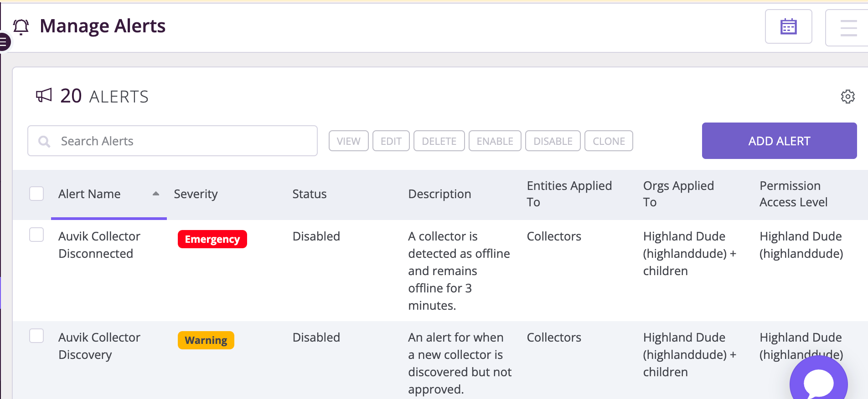Click the VIEW button

click(348, 141)
